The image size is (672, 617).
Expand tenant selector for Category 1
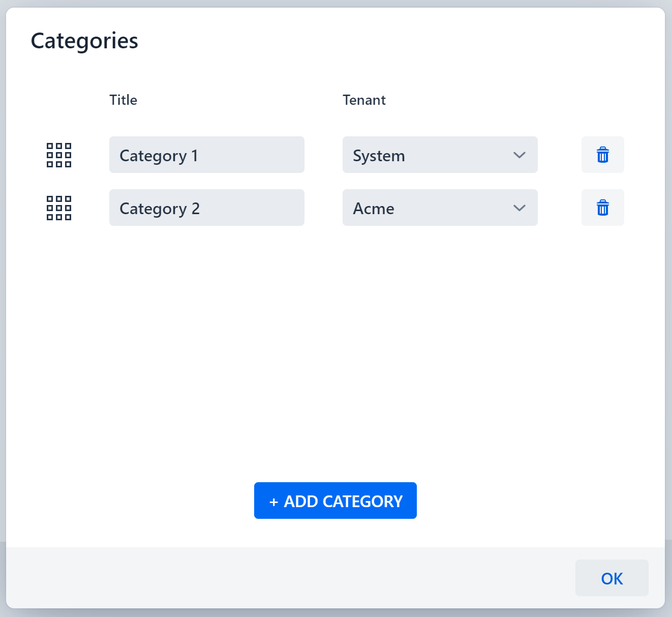[x=440, y=155]
